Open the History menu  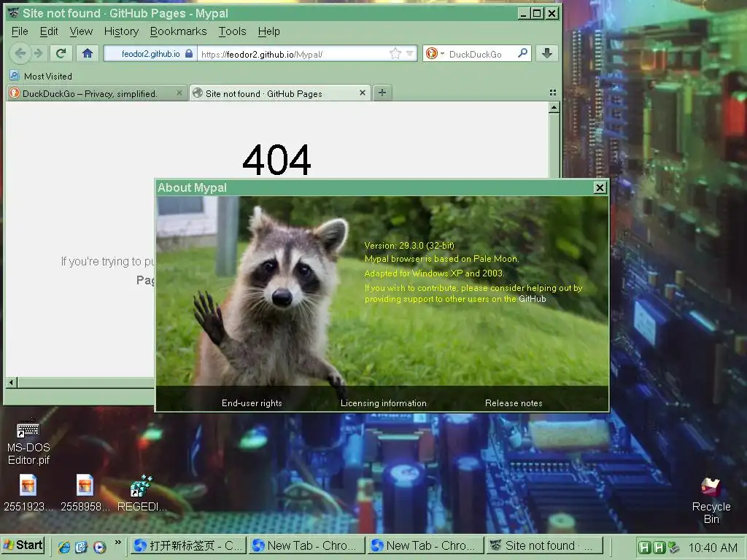point(121,31)
